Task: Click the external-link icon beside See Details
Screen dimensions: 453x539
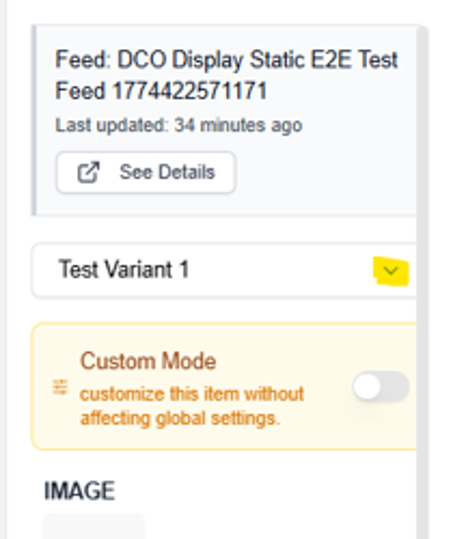Action: pyautogui.click(x=88, y=172)
